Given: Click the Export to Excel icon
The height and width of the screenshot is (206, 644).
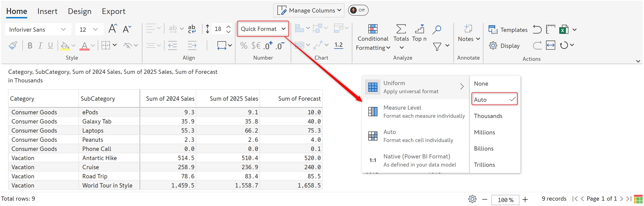Looking at the screenshot, I should coord(564,29).
